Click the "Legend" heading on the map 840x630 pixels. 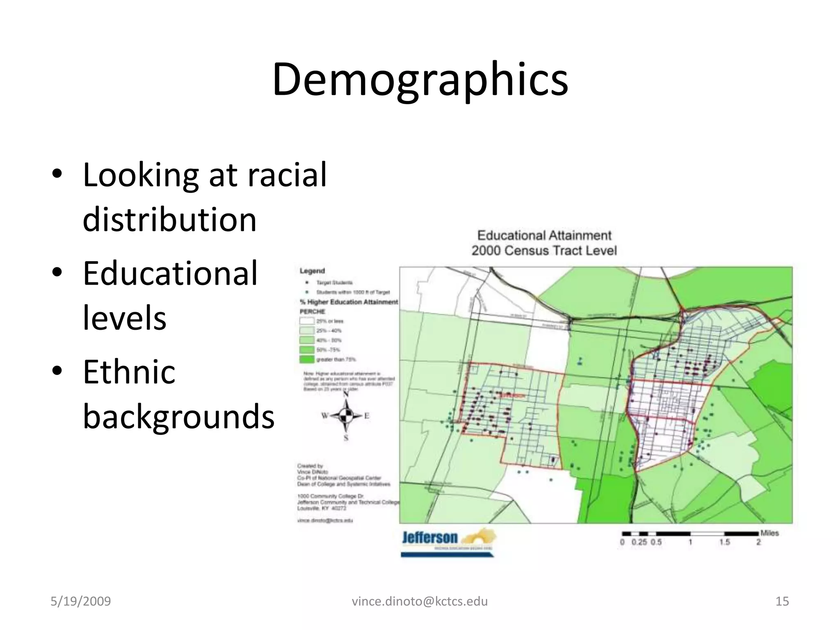tap(312, 271)
